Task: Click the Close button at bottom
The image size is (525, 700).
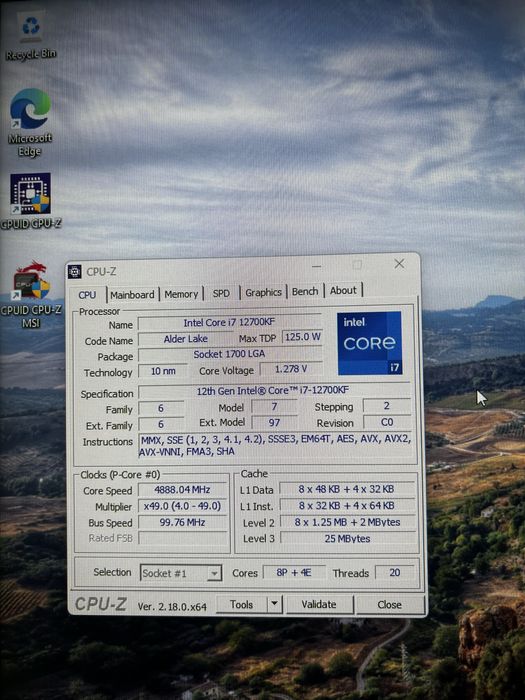Action: 389,604
